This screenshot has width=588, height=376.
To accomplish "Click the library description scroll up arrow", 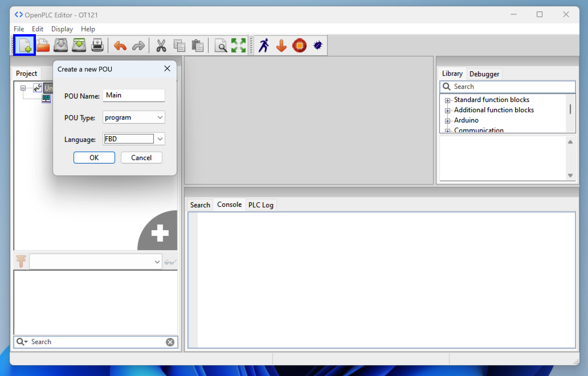I will (570, 142).
